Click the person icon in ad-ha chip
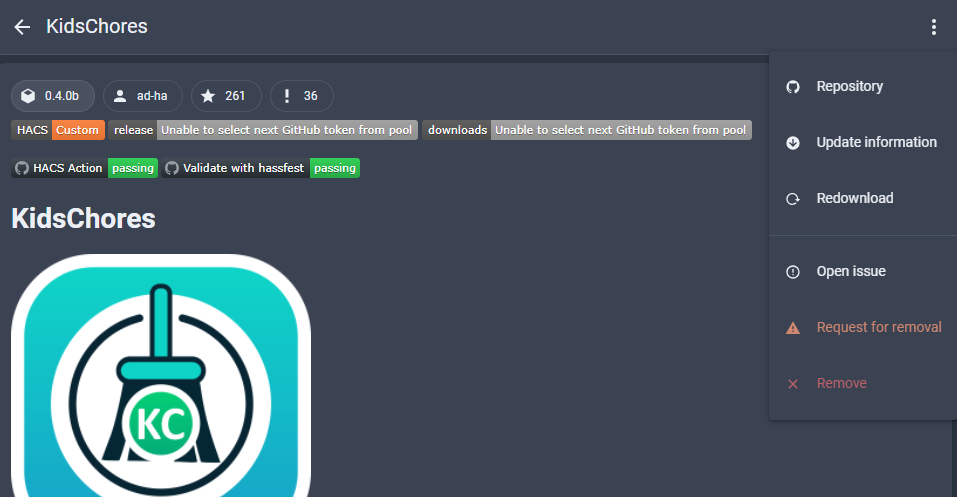 point(120,96)
